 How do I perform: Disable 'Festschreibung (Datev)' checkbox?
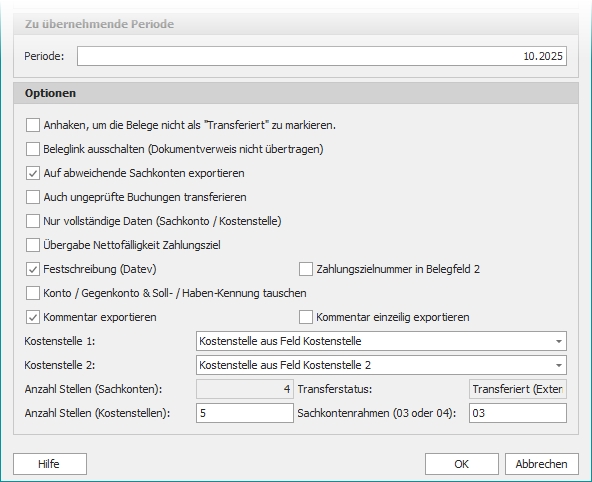(33, 269)
